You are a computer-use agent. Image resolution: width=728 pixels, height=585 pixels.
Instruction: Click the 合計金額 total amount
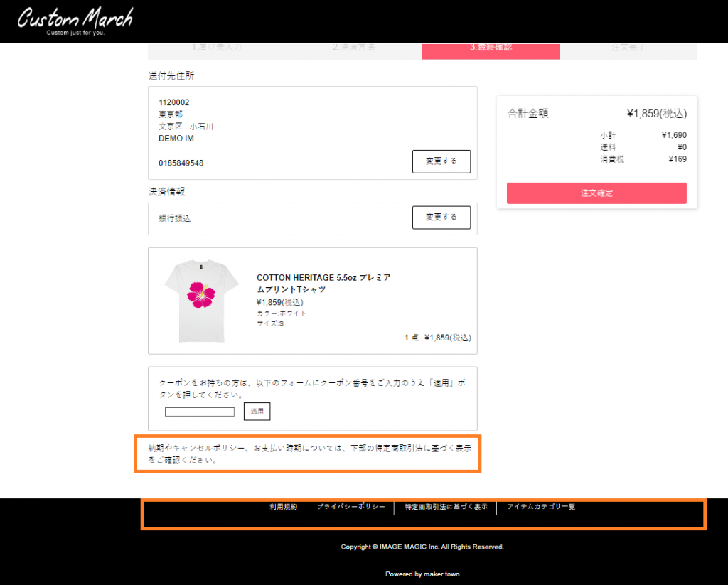point(656,114)
